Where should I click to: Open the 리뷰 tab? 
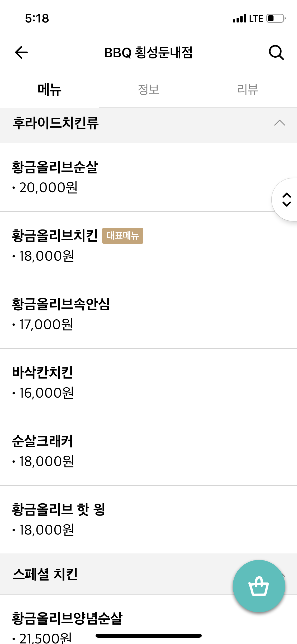pos(247,89)
